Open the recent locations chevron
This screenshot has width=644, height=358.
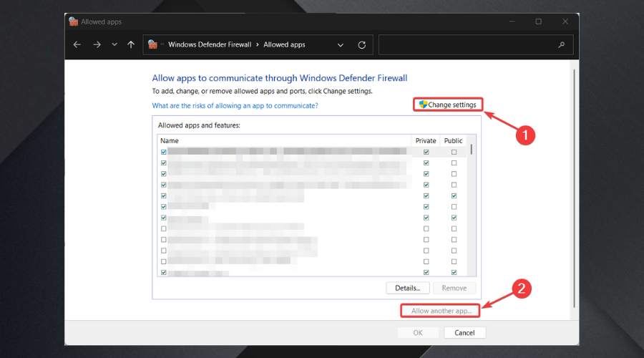pyautogui.click(x=114, y=45)
